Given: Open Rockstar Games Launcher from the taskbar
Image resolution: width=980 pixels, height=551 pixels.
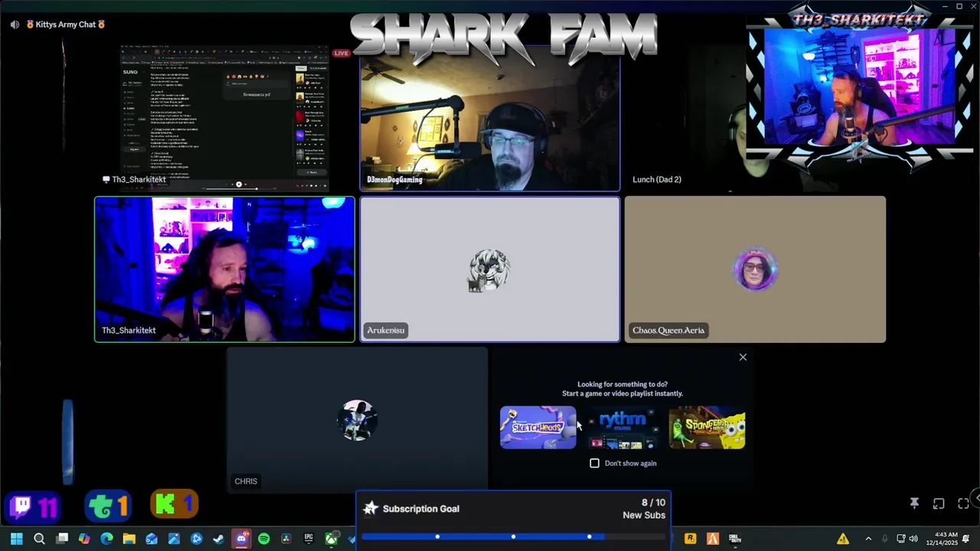Looking at the screenshot, I should pos(690,539).
